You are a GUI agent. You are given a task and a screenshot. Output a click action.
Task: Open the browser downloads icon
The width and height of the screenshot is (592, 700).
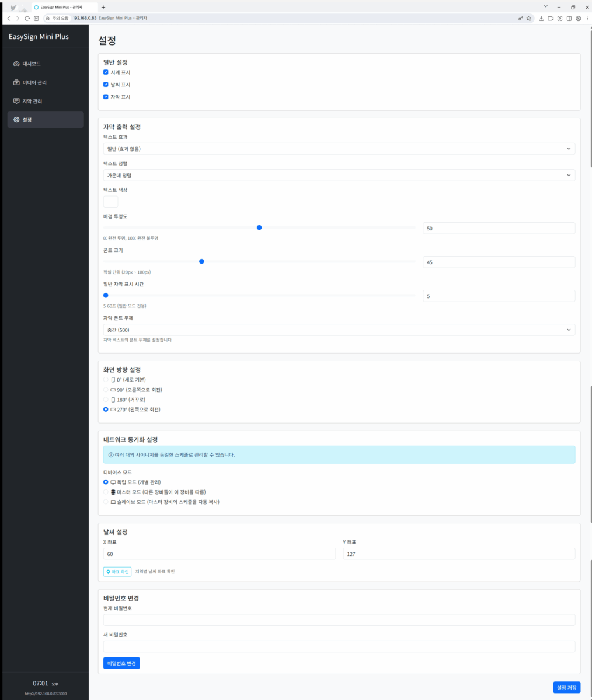[x=542, y=19]
